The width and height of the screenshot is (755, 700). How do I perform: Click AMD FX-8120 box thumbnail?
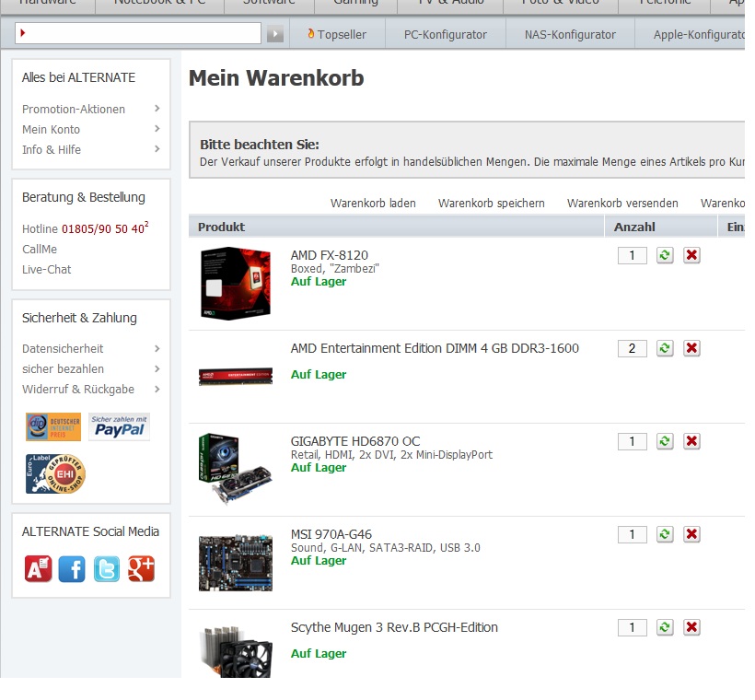(236, 284)
